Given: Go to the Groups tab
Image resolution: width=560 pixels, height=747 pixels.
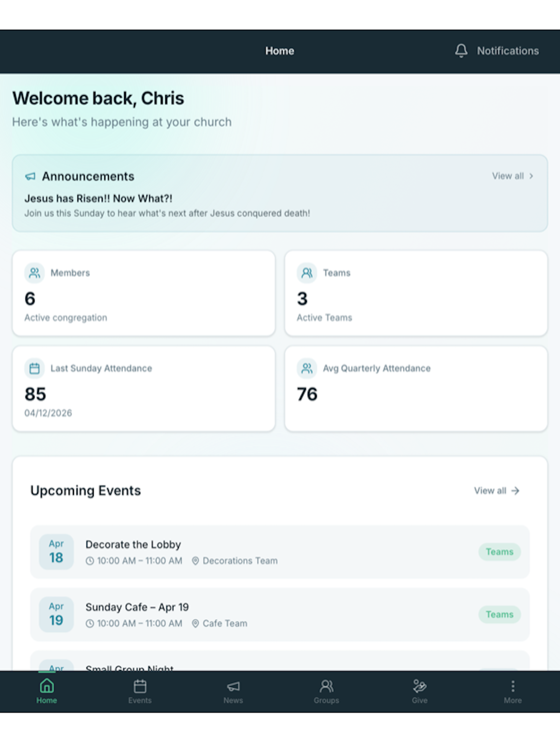Looking at the screenshot, I should tap(326, 692).
